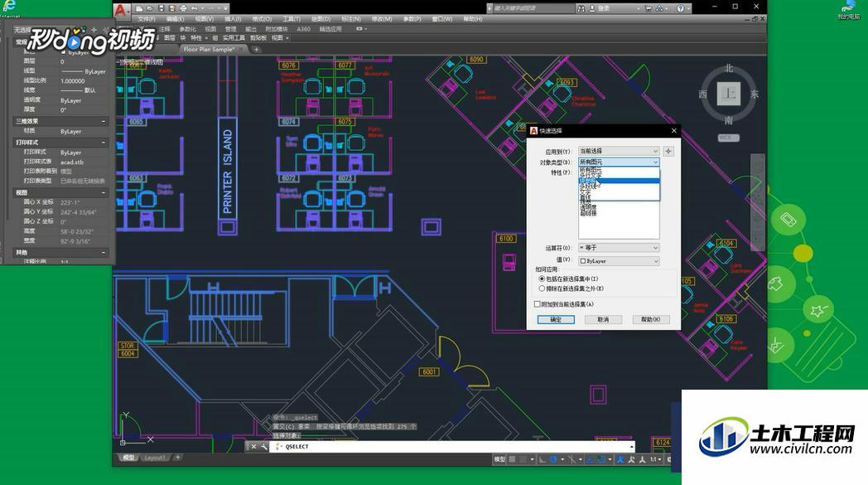Check 'Append to current selection set' checkbox
This screenshot has width=868, height=485.
tap(537, 304)
